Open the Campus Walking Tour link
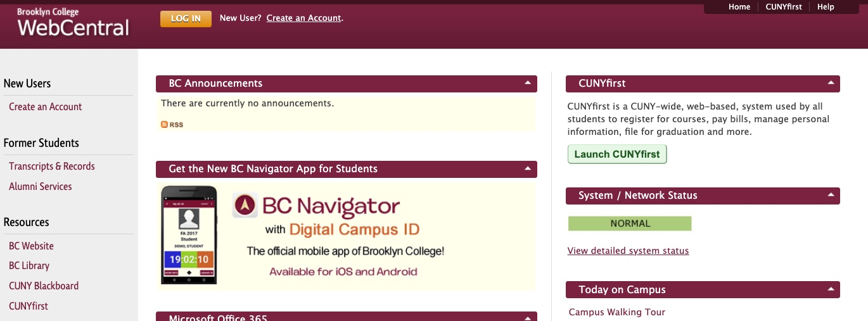868x321 pixels. click(x=616, y=312)
